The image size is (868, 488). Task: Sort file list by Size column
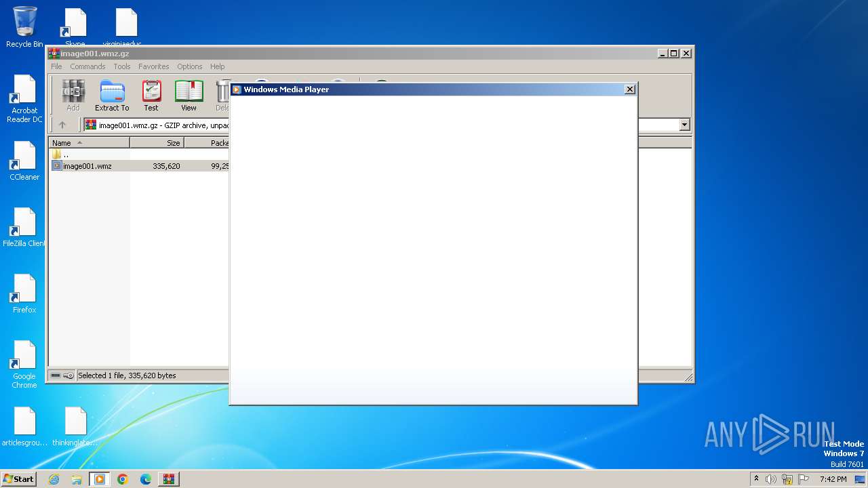(x=157, y=143)
